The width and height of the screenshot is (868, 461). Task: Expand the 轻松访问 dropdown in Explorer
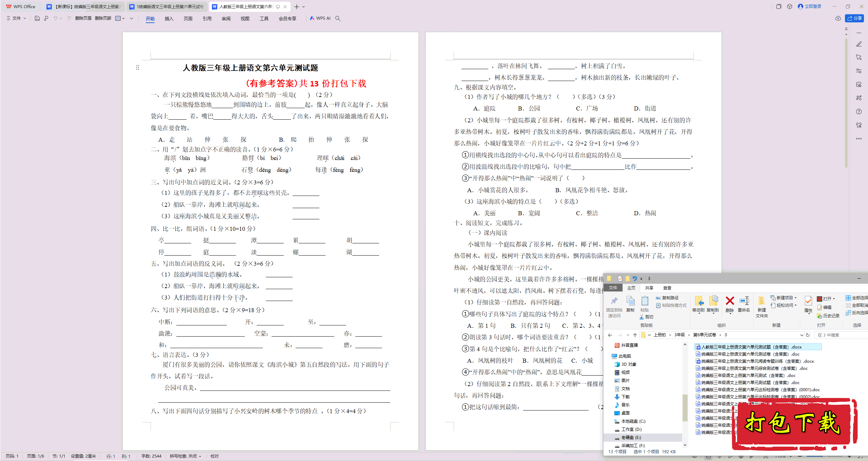[x=795, y=305]
